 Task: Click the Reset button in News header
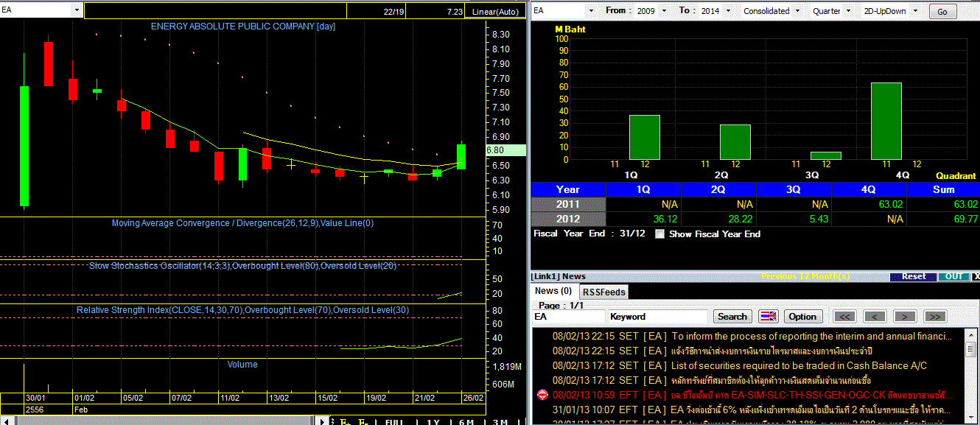914,277
